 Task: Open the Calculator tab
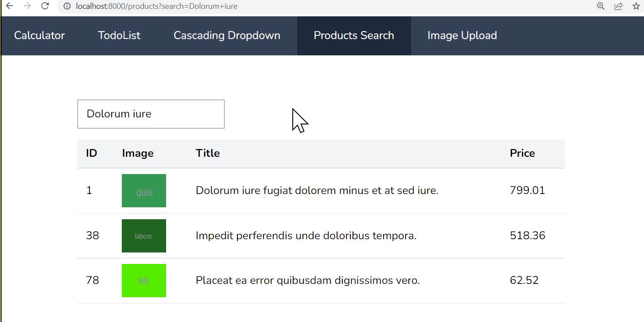click(39, 36)
